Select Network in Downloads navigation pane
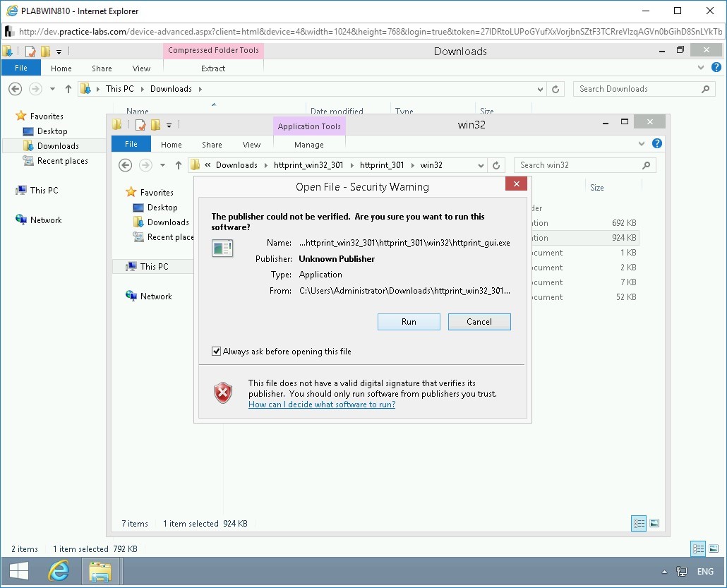 tap(46, 220)
